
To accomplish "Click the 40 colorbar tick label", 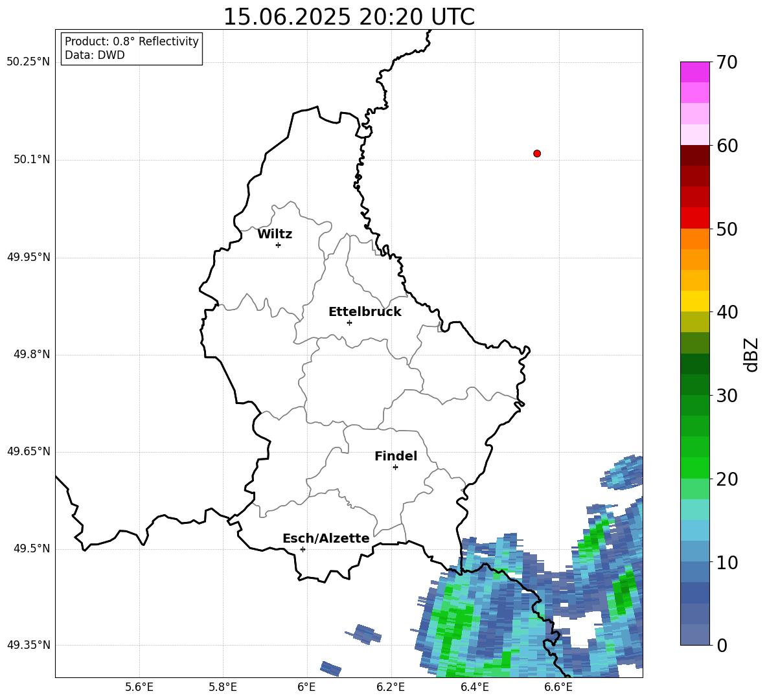I will [727, 312].
